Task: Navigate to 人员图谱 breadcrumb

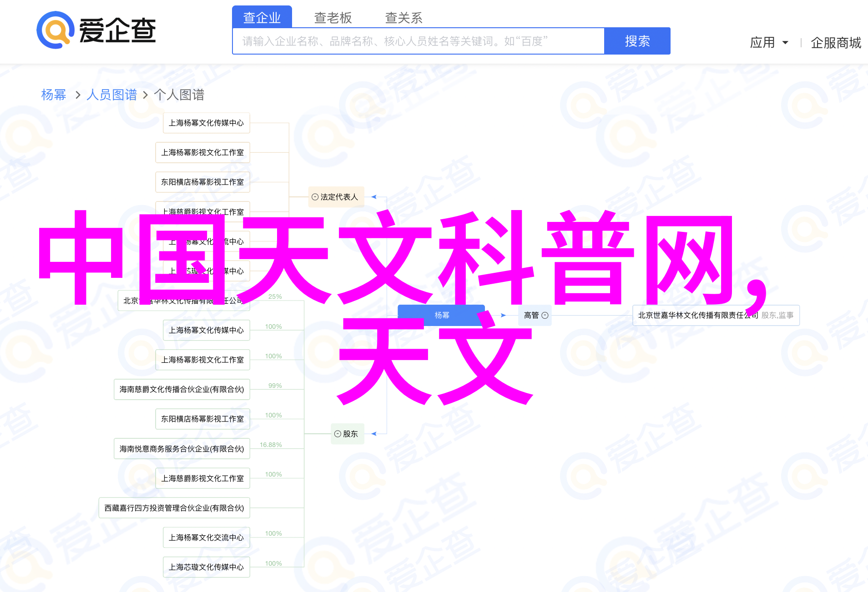Action: (x=111, y=95)
